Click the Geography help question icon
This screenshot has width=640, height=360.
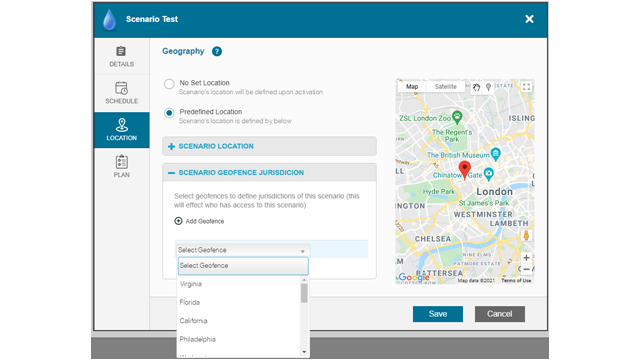click(217, 51)
